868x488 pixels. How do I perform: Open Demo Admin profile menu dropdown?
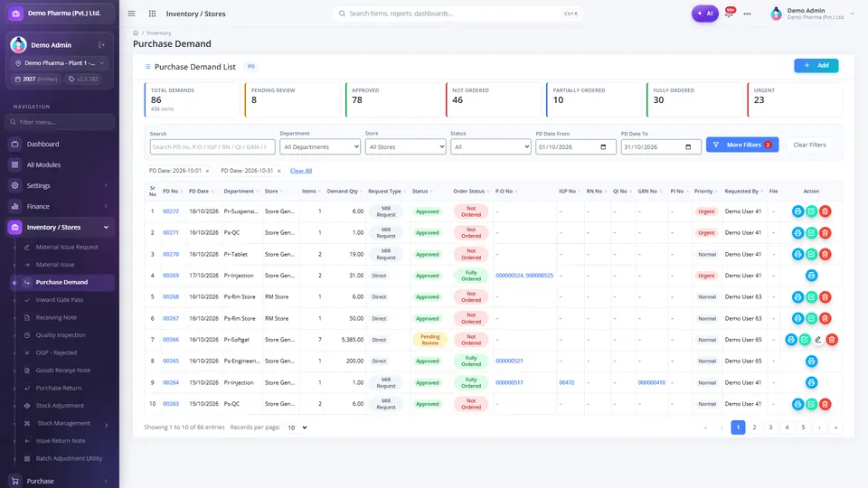point(813,14)
